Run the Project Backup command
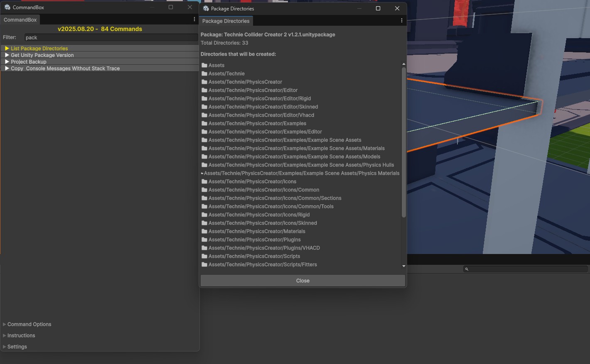Screen dimensions: 590x364 [100, 62]
